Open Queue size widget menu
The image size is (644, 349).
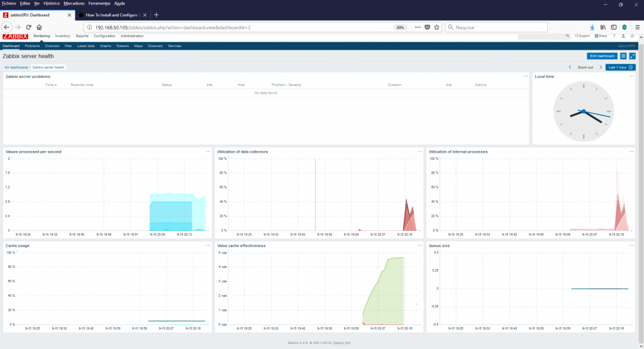click(x=631, y=245)
